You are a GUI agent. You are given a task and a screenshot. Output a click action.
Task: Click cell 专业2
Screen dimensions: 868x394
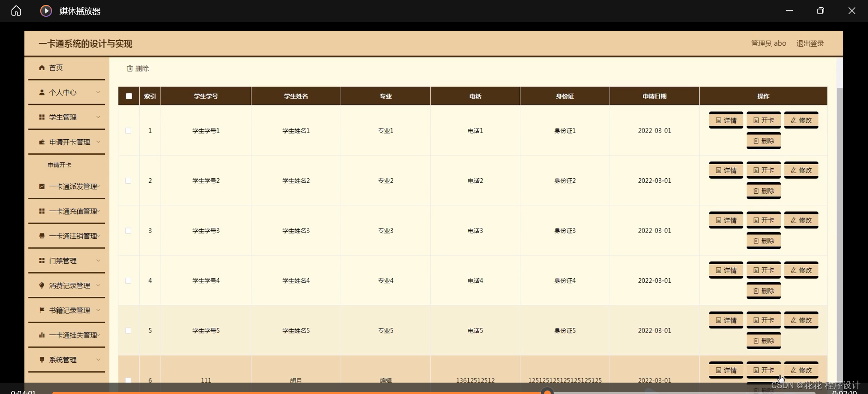pyautogui.click(x=386, y=180)
